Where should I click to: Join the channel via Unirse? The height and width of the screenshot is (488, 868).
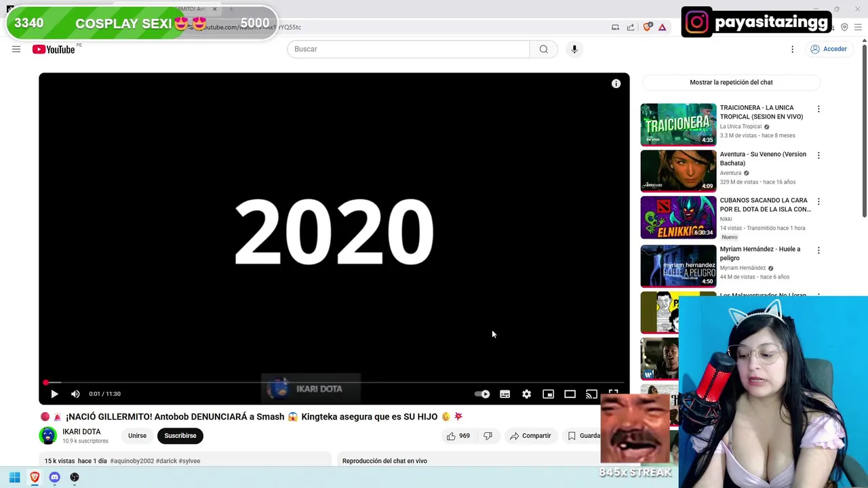[x=137, y=436]
